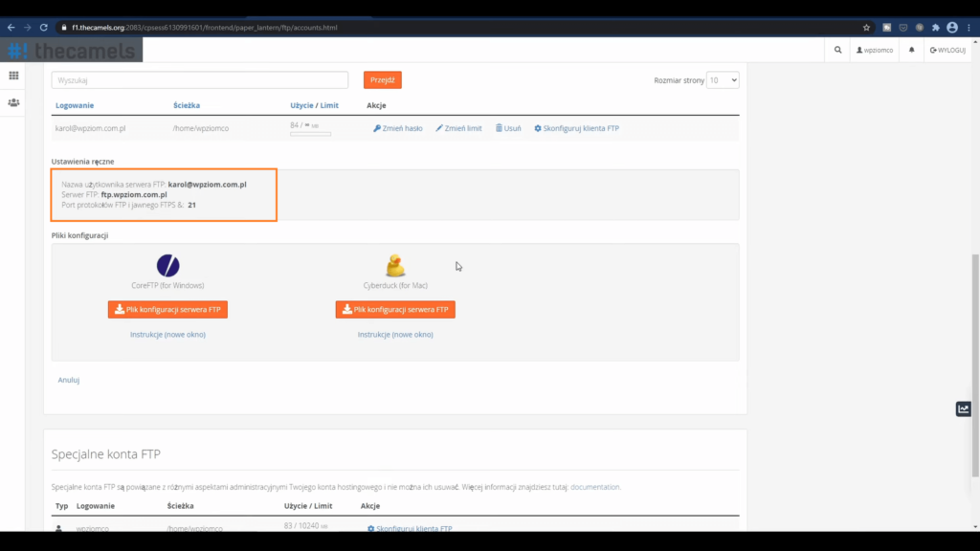
Task: Click the search magnifier in top bar
Action: click(838, 50)
